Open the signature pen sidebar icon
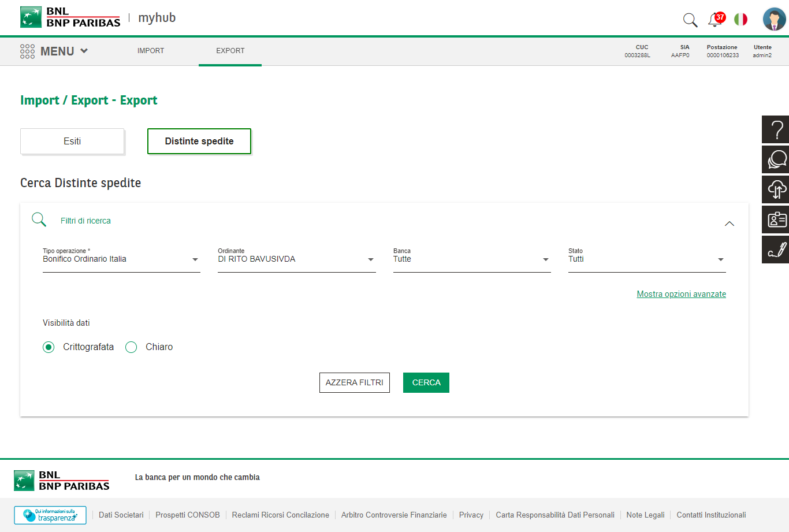Image resolution: width=789 pixels, height=532 pixels. point(776,250)
